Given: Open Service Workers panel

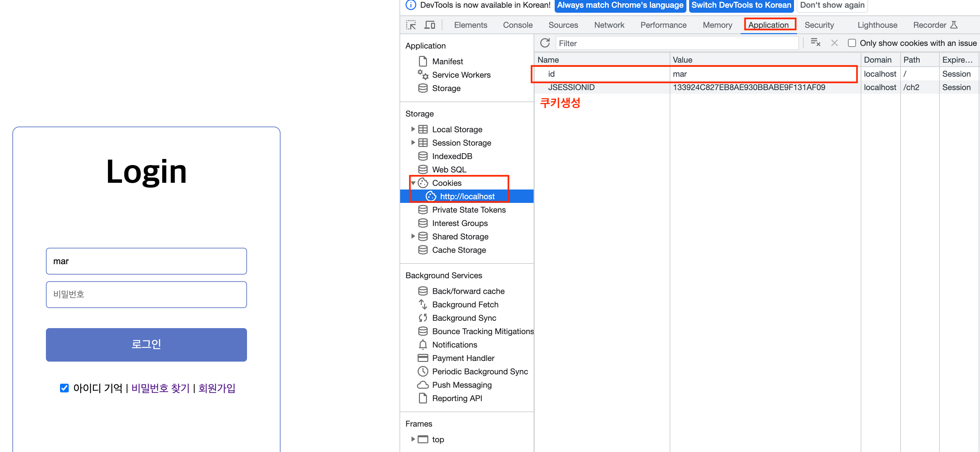Looking at the screenshot, I should [461, 75].
